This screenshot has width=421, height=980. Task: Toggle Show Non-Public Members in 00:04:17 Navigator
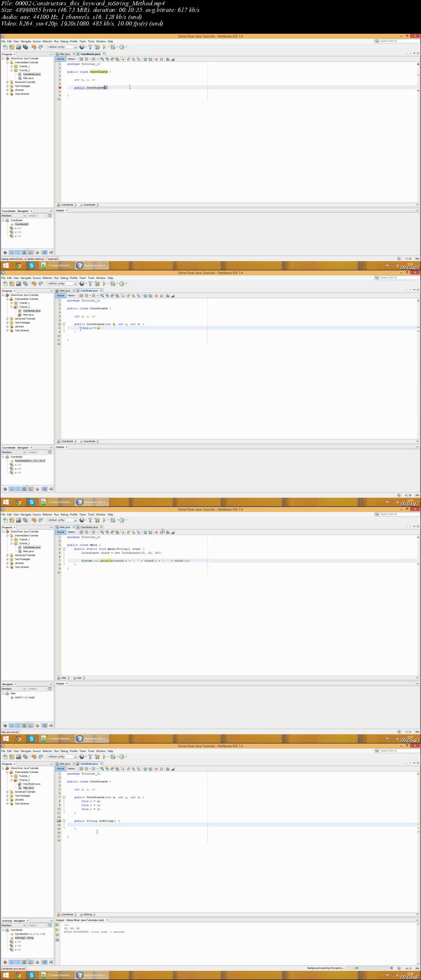click(24, 489)
